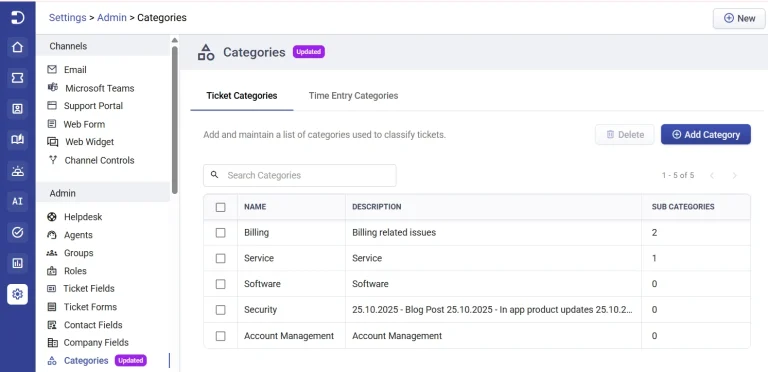Click the icon beside Ticket Forms
The width and height of the screenshot is (768, 372).
pyautogui.click(x=51, y=307)
